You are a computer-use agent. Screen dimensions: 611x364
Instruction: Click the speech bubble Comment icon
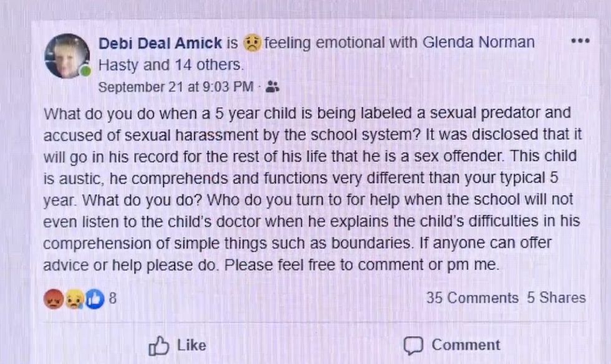point(413,346)
